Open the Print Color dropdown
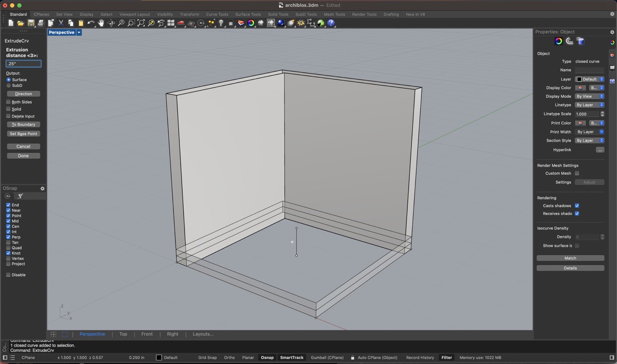 (x=597, y=123)
